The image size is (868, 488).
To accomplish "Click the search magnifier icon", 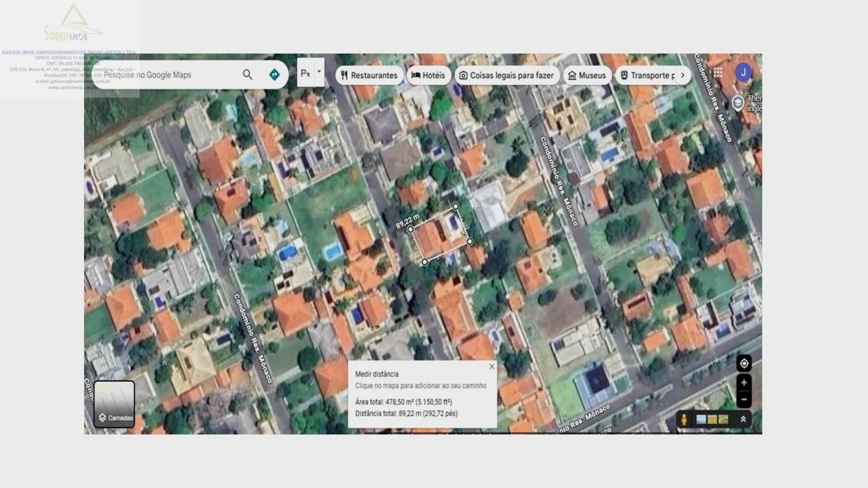I will pos(247,74).
